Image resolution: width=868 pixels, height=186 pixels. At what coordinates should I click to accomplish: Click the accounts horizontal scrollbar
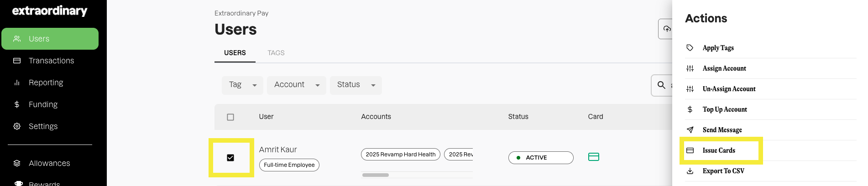click(376, 175)
